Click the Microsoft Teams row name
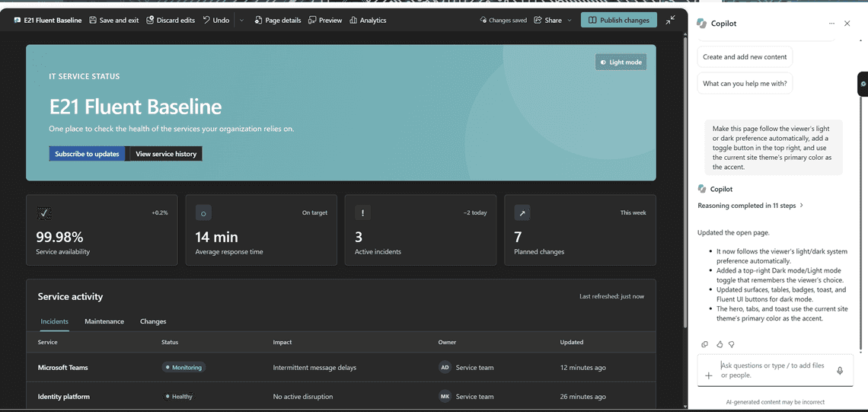 click(62, 367)
